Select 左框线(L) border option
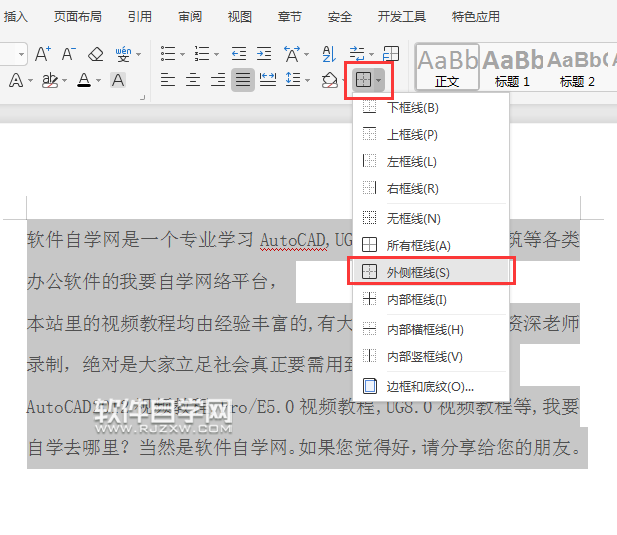617x535 pixels. tap(431, 161)
